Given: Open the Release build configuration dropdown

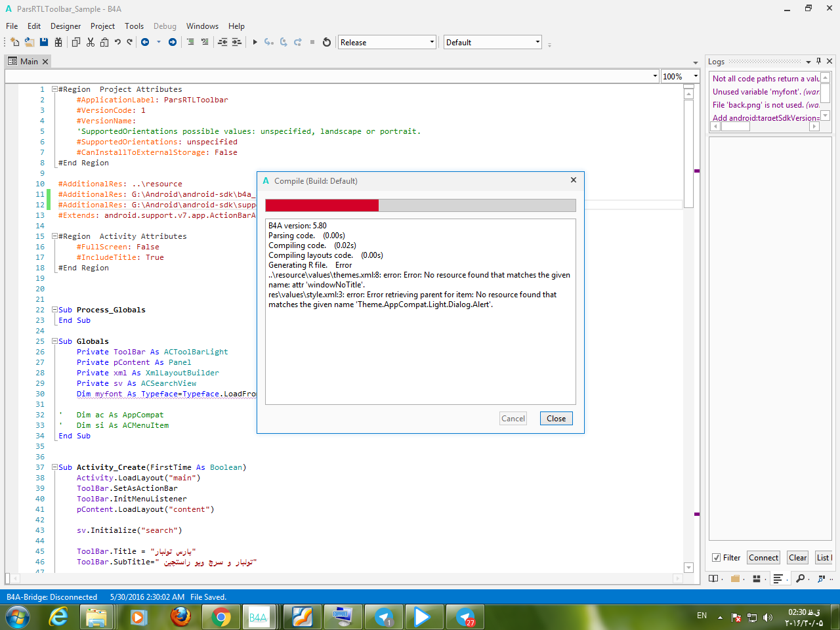Looking at the screenshot, I should (387, 42).
